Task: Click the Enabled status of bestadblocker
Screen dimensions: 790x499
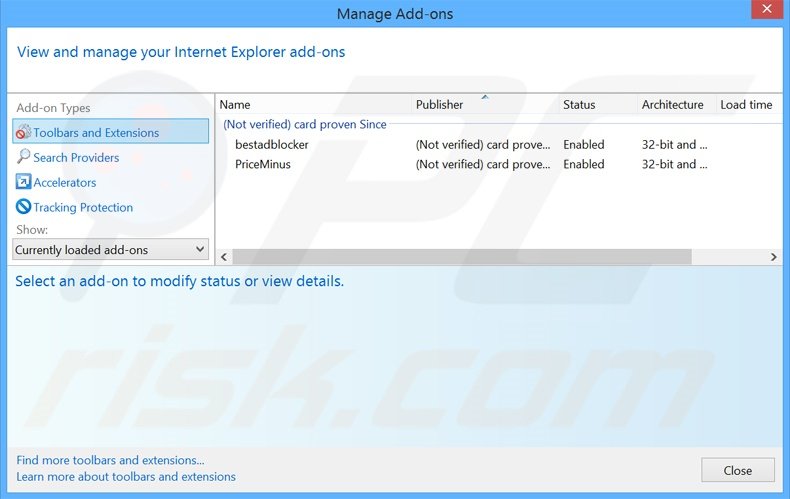Action: point(583,145)
